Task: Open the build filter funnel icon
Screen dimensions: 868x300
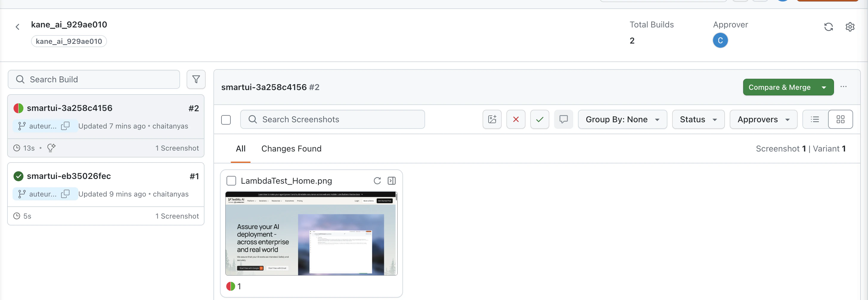Action: coord(196,79)
